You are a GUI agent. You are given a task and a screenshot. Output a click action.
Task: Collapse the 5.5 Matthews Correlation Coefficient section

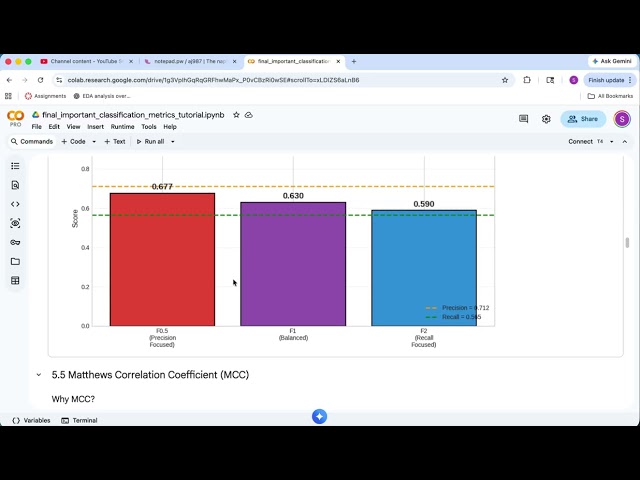(x=39, y=375)
